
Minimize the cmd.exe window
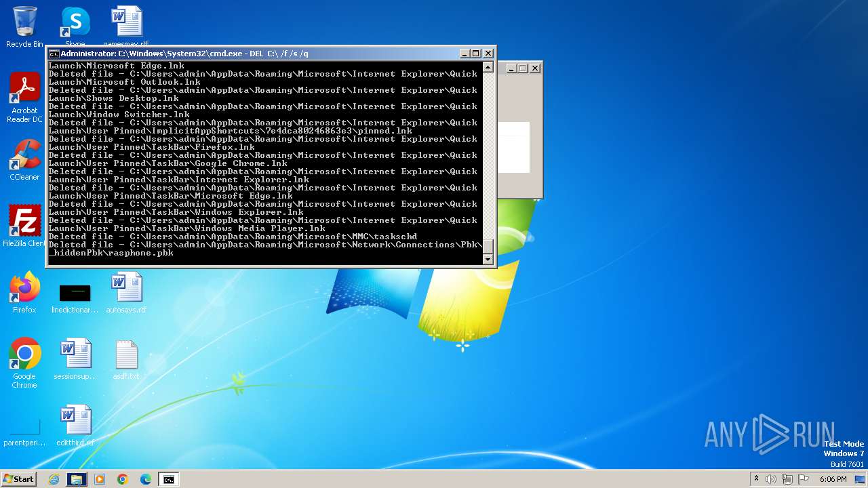click(465, 54)
